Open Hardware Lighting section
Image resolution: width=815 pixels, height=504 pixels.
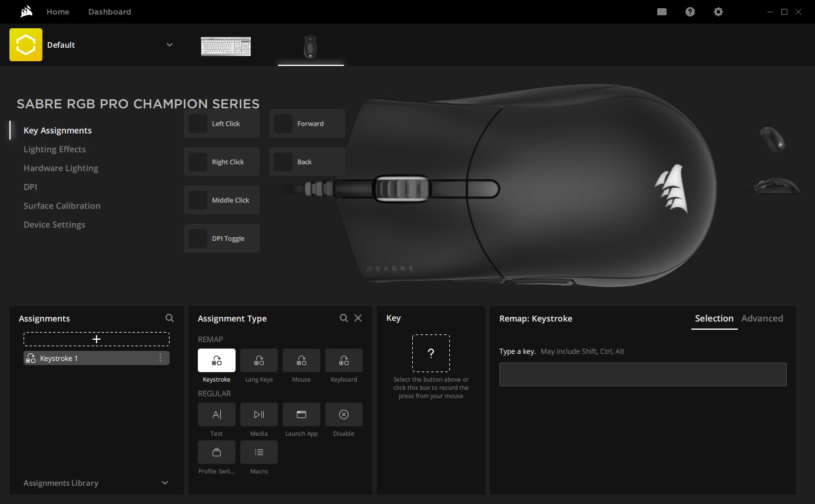(61, 168)
